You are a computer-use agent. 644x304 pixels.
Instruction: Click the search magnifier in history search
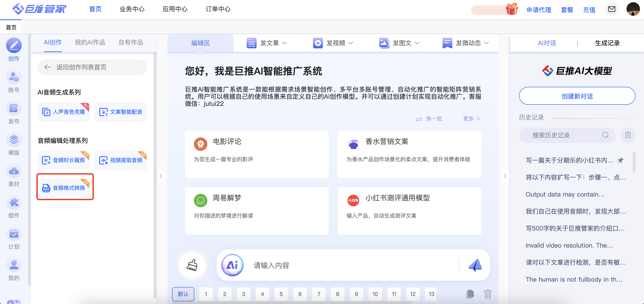(605, 135)
